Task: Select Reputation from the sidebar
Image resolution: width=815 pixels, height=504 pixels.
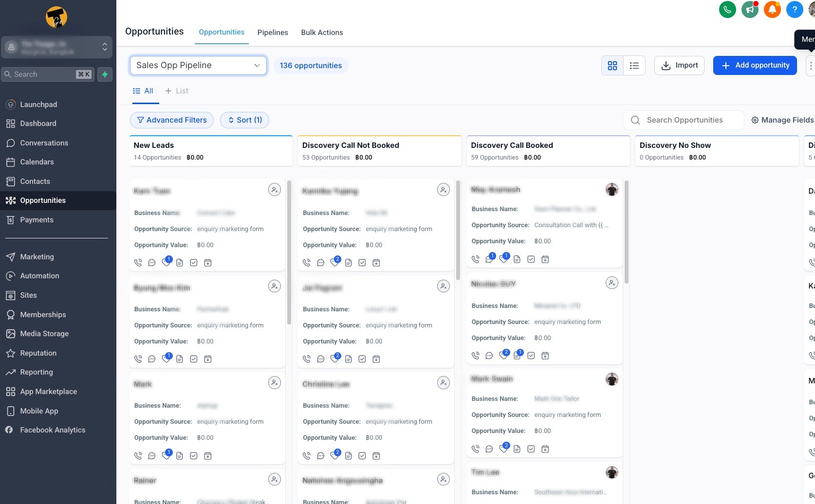Action: tap(37, 353)
